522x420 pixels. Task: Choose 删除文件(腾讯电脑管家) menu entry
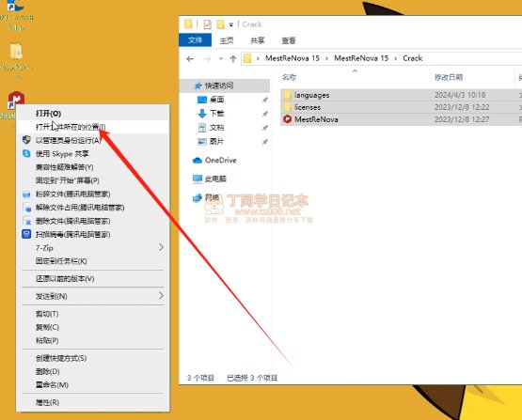[93, 221]
